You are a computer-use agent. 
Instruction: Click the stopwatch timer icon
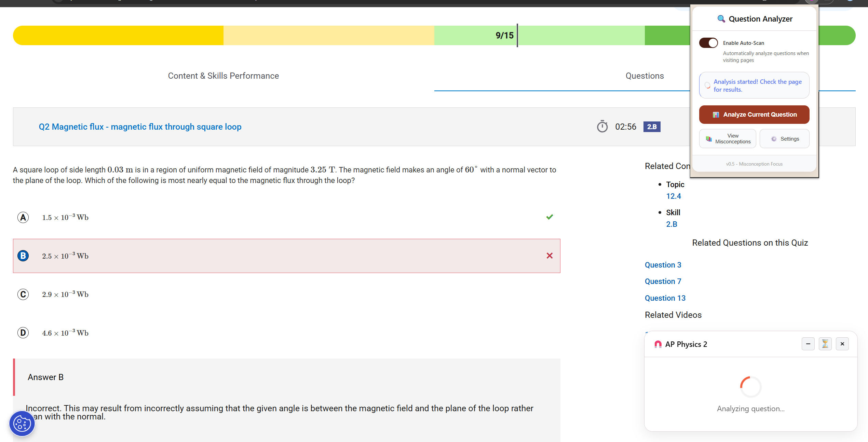(x=602, y=127)
